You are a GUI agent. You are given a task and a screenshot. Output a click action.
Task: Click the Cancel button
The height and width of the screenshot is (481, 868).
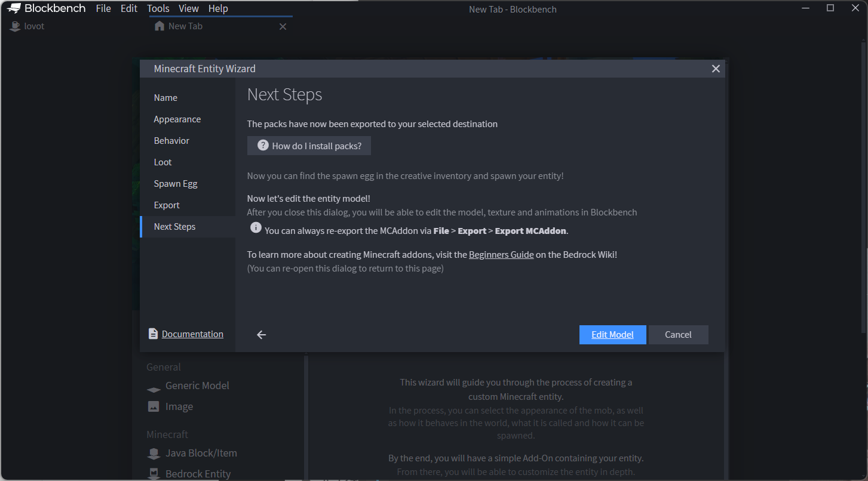[x=678, y=335]
